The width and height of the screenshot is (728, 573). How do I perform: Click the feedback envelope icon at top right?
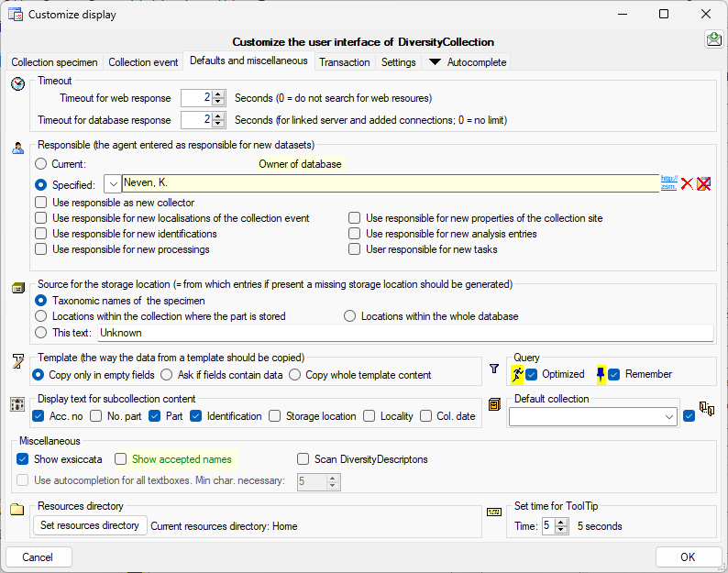coord(714,39)
